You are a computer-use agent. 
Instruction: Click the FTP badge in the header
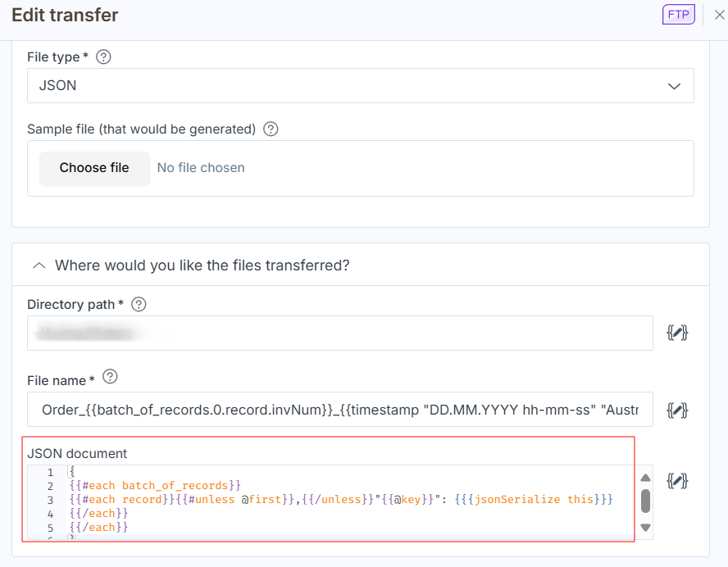pos(678,15)
